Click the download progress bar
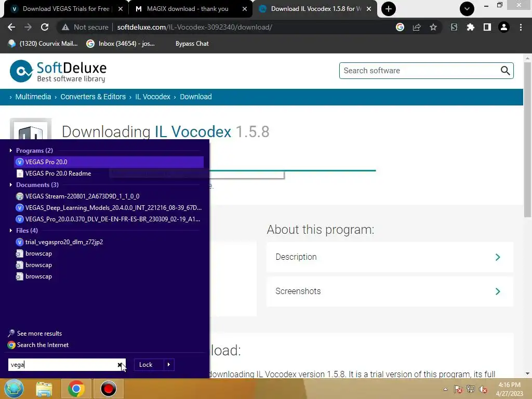The image size is (532, 399). click(292, 170)
